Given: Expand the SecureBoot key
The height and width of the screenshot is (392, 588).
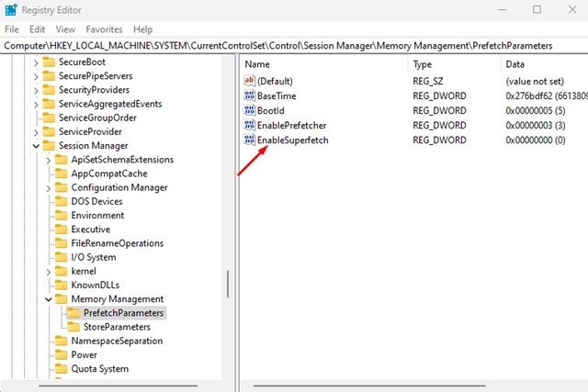Looking at the screenshot, I should tap(36, 62).
